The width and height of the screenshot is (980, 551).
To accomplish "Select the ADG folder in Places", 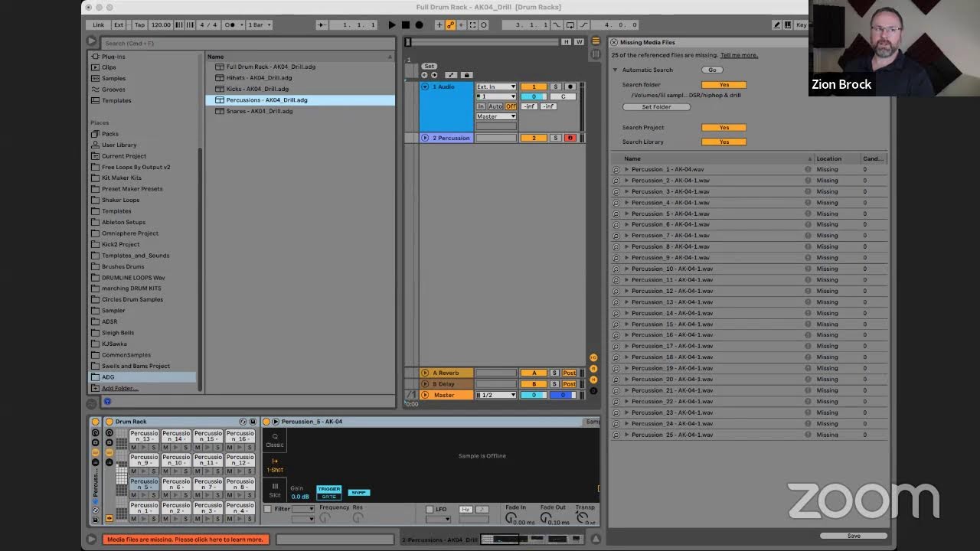I will [x=142, y=377].
